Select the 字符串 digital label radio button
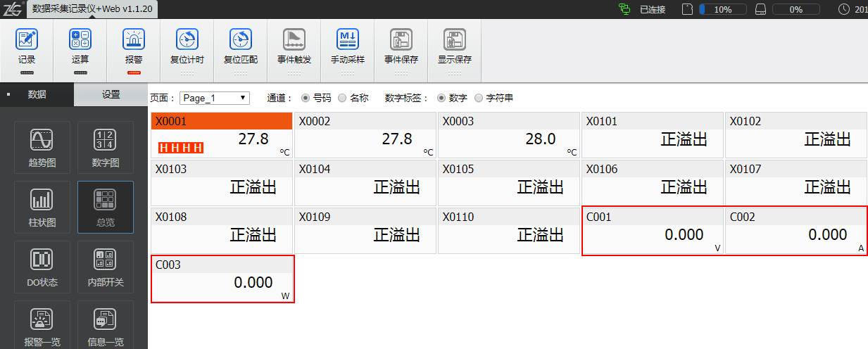The image size is (868, 349). pyautogui.click(x=479, y=98)
